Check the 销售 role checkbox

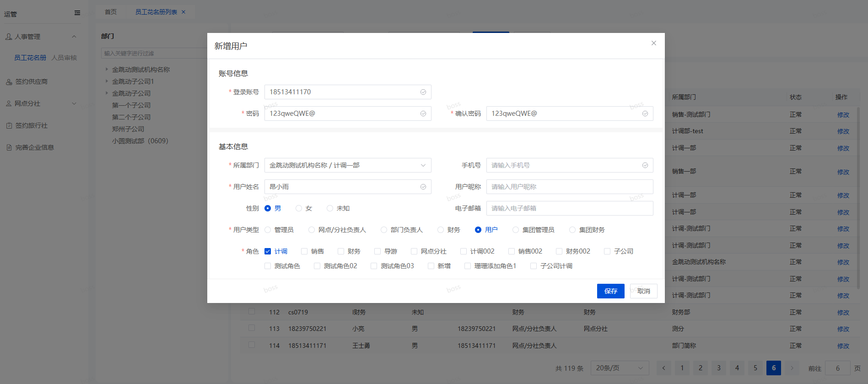(x=304, y=251)
